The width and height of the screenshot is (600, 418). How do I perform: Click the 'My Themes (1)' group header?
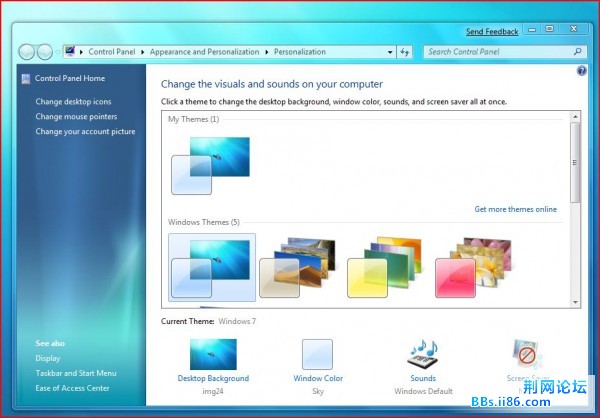click(194, 119)
